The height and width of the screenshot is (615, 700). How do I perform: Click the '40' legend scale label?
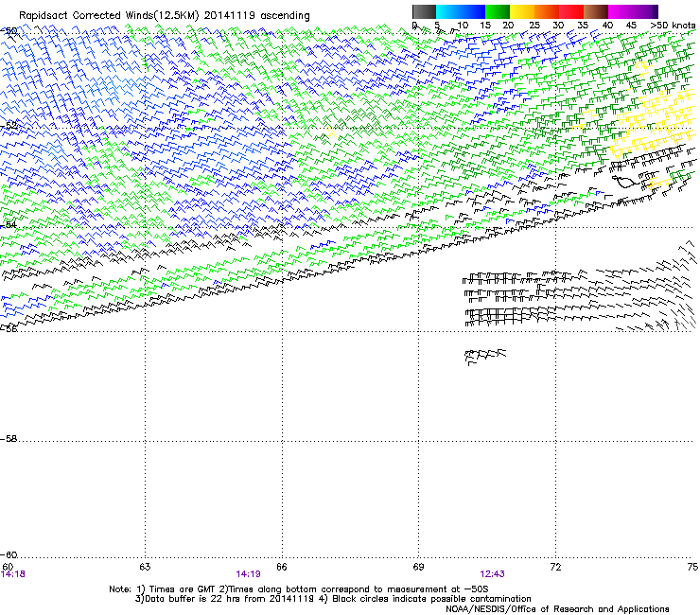point(607,25)
